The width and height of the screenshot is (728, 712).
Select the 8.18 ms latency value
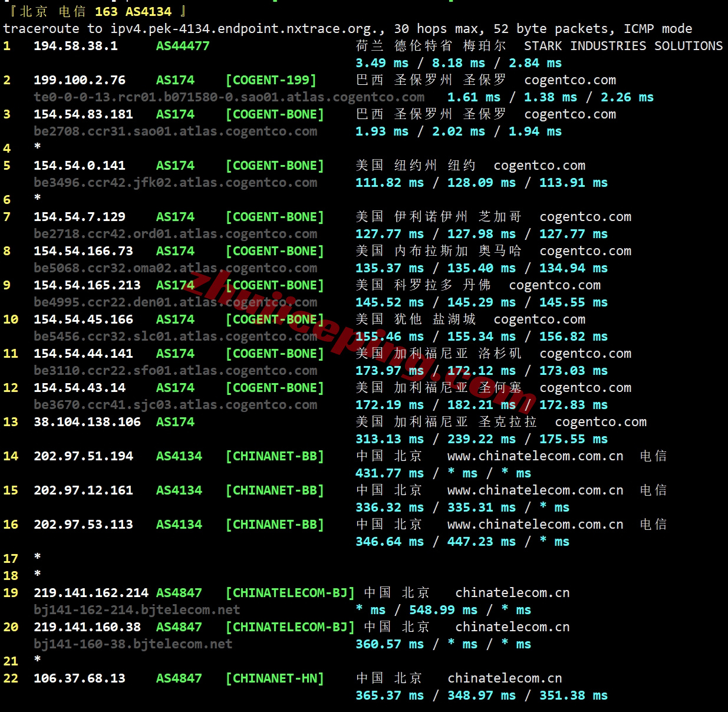coord(459,62)
